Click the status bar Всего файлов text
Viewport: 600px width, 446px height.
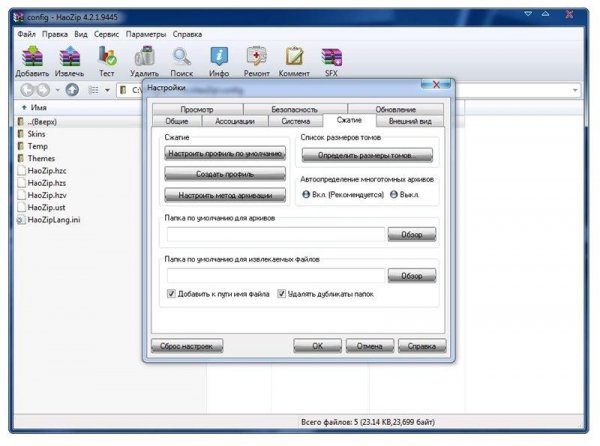pos(368,422)
